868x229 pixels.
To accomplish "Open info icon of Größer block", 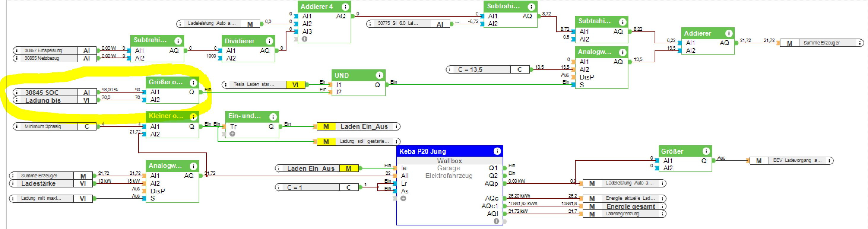I will tap(706, 151).
